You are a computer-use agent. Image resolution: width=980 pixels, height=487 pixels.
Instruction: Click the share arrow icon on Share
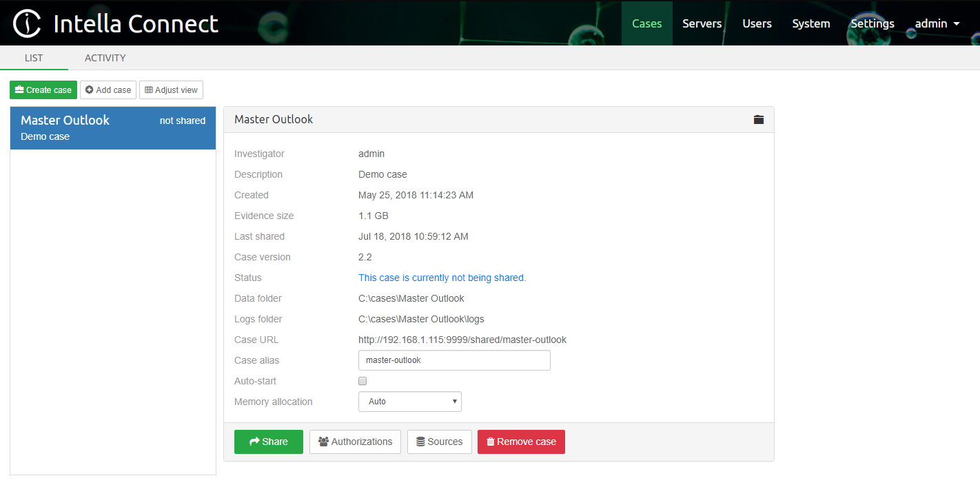[x=254, y=442]
